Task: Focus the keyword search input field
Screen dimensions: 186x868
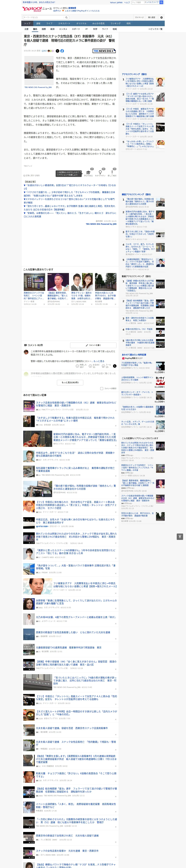Action: 44,18
